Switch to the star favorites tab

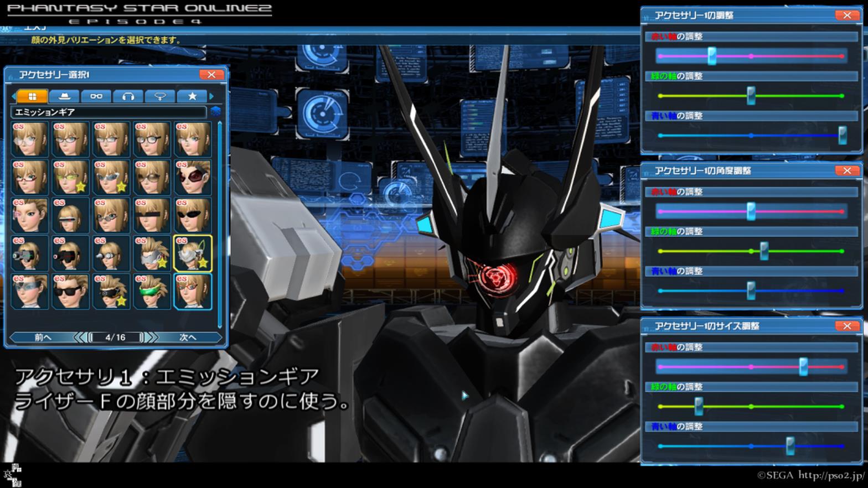(x=192, y=96)
